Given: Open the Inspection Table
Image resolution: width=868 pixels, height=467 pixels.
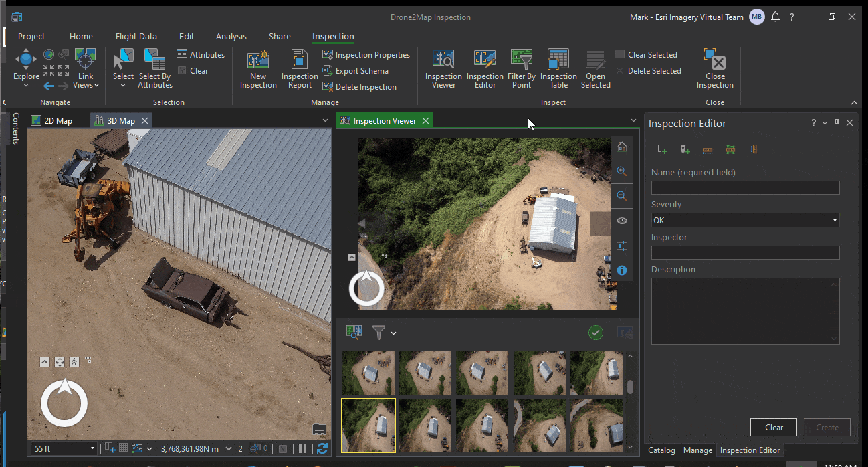Looking at the screenshot, I should [558, 68].
